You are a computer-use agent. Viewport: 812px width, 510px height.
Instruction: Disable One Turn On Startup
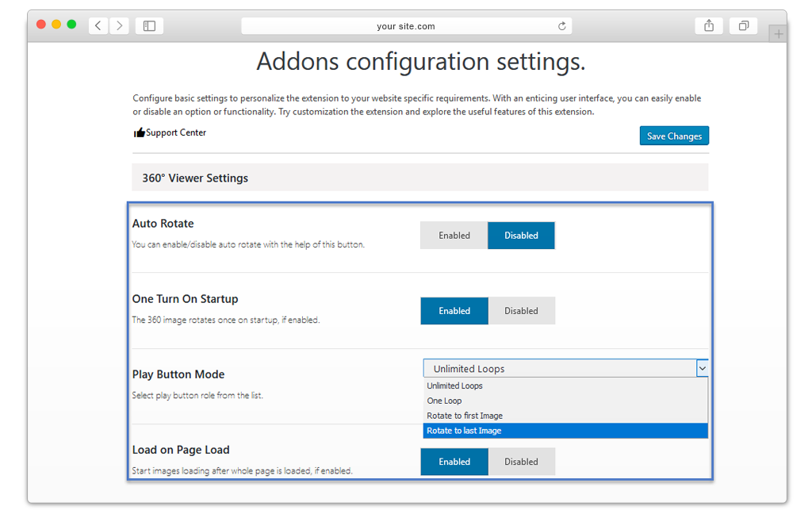pos(522,311)
